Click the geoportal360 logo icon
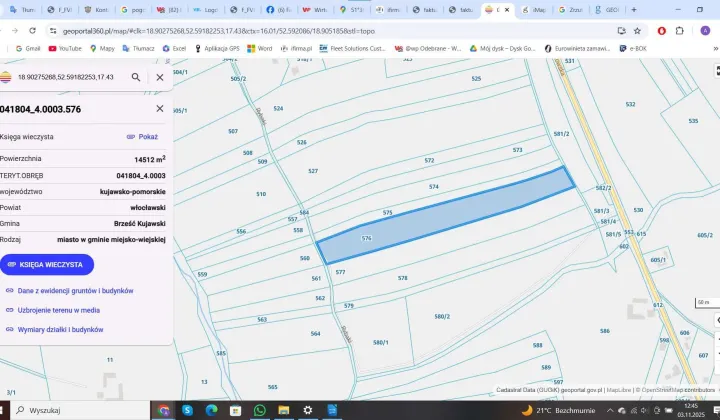Screen dimensions: 720x420 (x=6, y=77)
